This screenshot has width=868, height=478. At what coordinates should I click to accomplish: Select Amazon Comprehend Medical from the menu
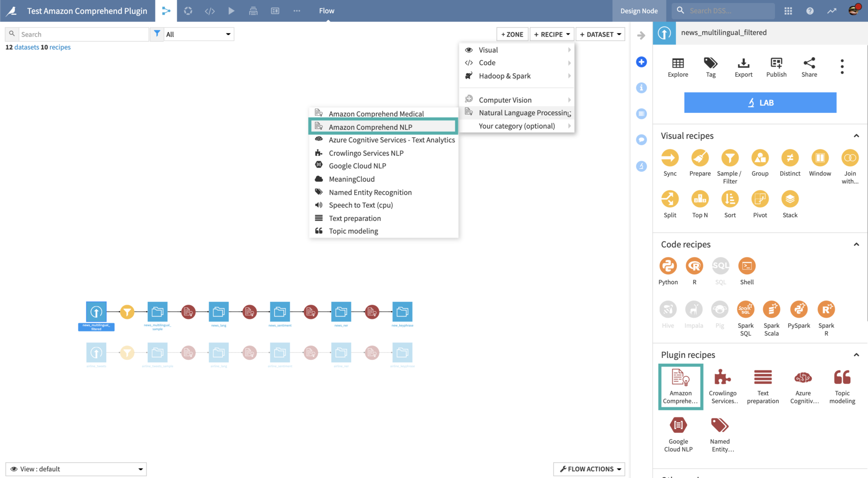click(376, 113)
